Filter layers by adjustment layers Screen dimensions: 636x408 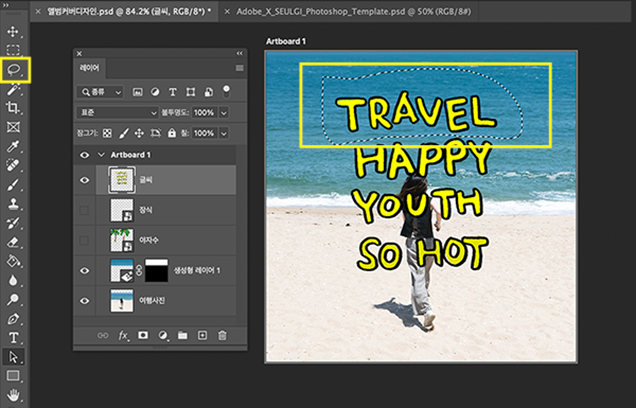tap(155, 92)
